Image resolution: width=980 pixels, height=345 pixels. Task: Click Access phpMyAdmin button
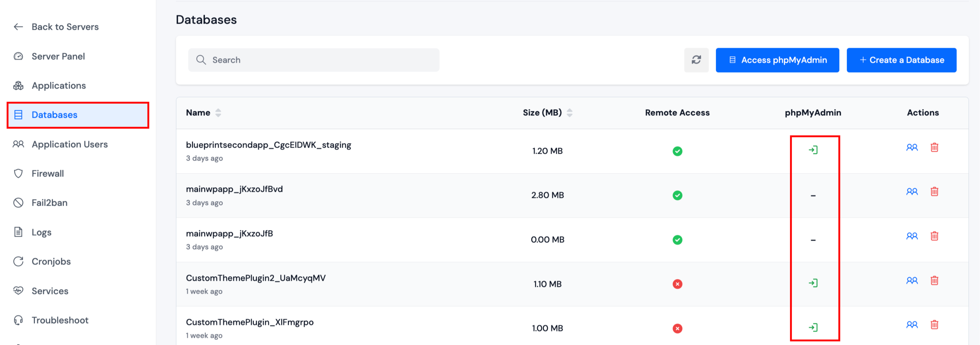777,60
